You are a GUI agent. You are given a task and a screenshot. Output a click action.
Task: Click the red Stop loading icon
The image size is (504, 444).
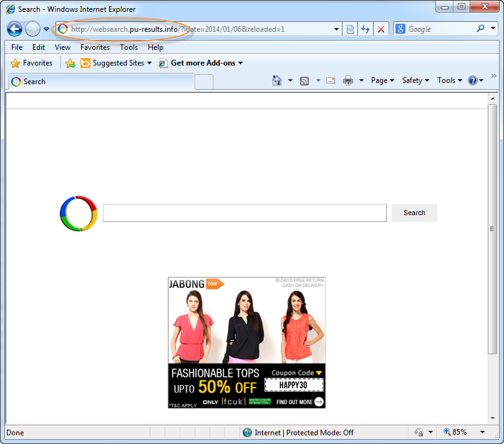click(381, 29)
